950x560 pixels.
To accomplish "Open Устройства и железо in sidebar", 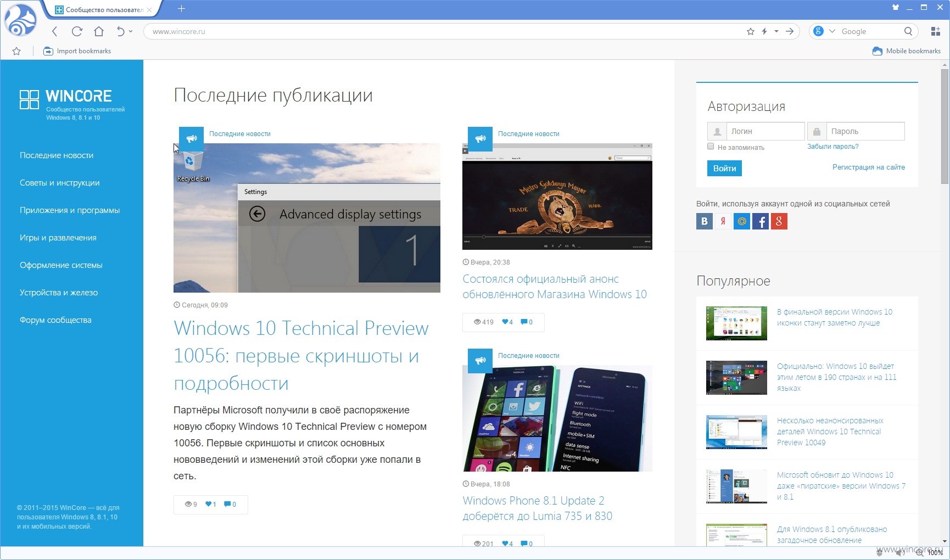I will click(x=59, y=293).
